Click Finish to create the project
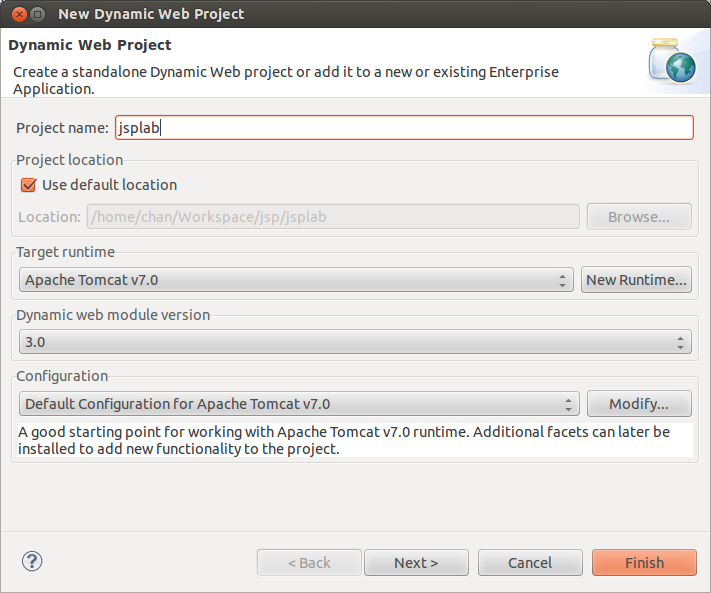 coord(644,563)
